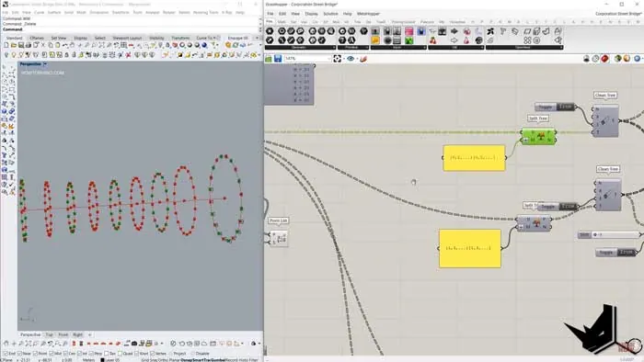Image resolution: width=644 pixels, height=362 pixels.
Task: Click the Paste clipboard icon in Rhino toolbar
Action: (57, 45)
